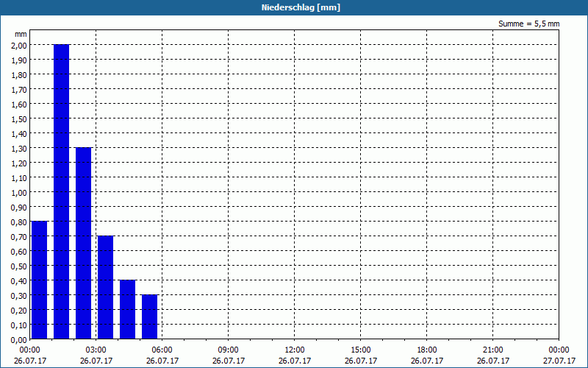Click the 06:00 time axis label
588x368 pixels.
162,350
